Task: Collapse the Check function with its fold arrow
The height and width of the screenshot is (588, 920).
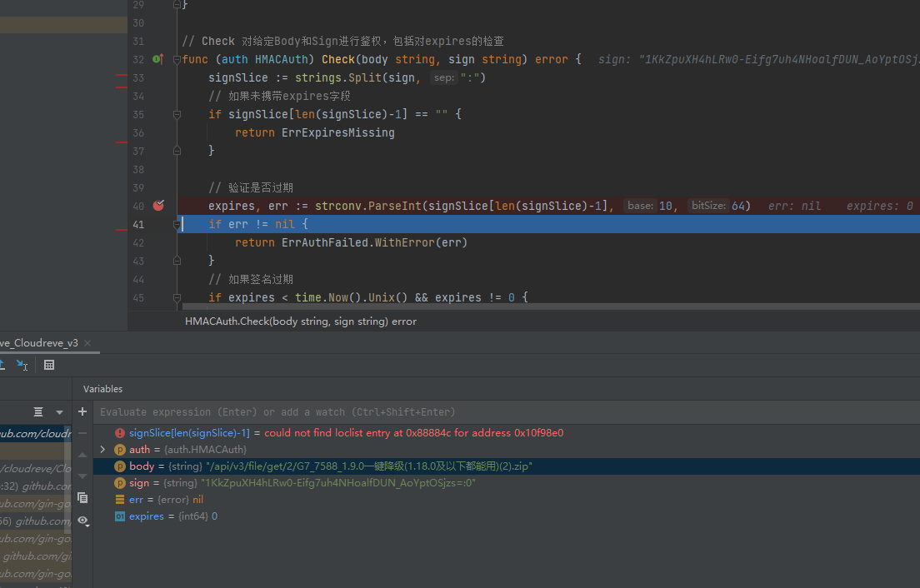Action: click(x=177, y=59)
